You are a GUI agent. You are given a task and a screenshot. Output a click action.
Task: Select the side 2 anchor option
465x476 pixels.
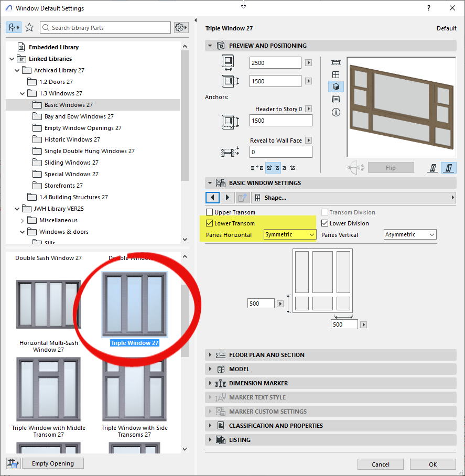tap(289, 168)
